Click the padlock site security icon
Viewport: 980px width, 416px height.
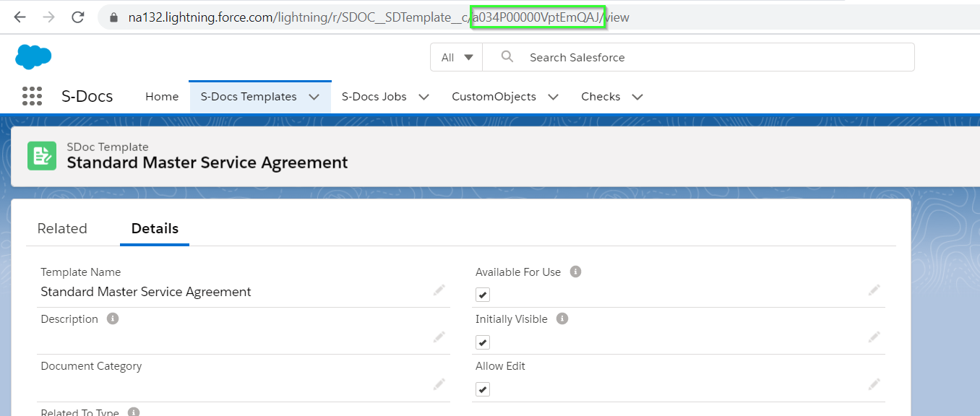point(112,17)
